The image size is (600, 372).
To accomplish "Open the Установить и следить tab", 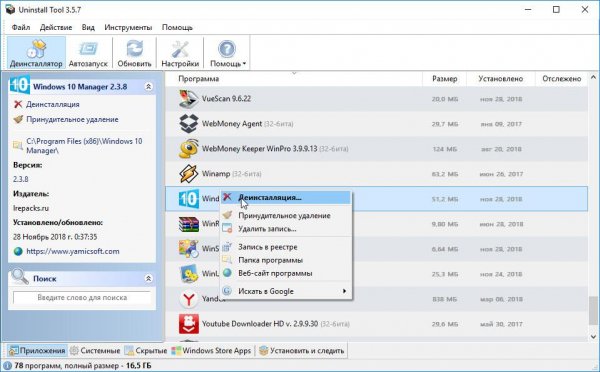I will 302,351.
